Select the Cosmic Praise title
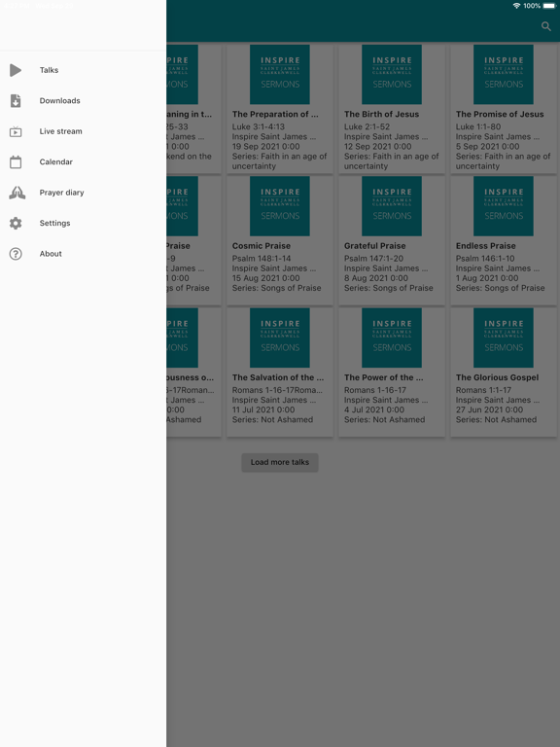 [x=261, y=246]
